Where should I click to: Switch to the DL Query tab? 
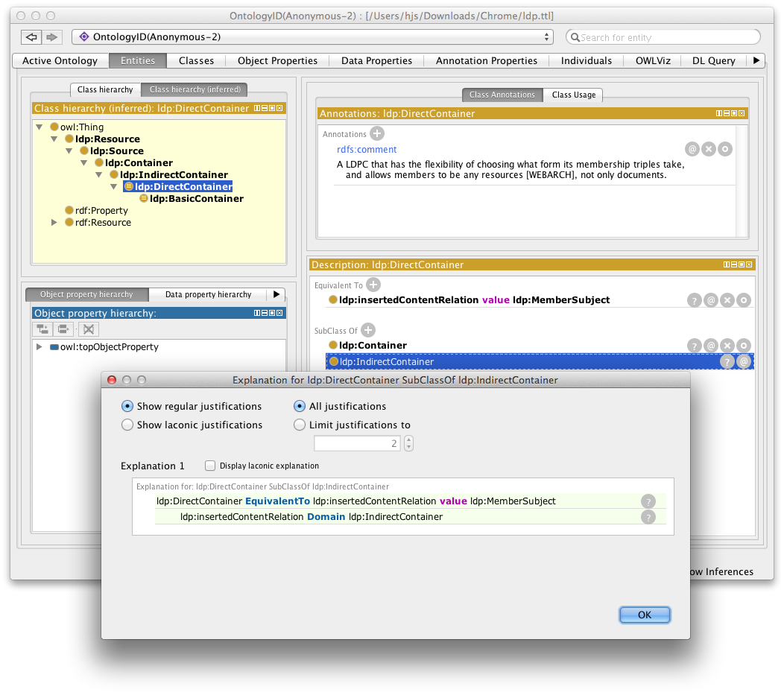pyautogui.click(x=713, y=60)
